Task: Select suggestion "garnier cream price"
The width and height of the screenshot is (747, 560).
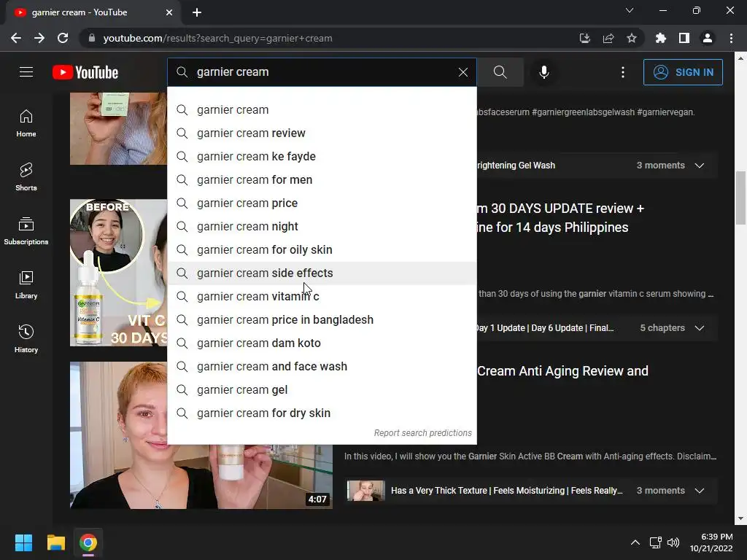Action: (322, 203)
